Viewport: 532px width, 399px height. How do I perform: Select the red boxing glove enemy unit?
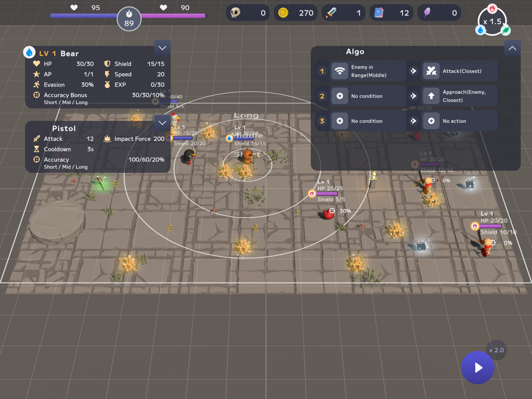click(328, 214)
